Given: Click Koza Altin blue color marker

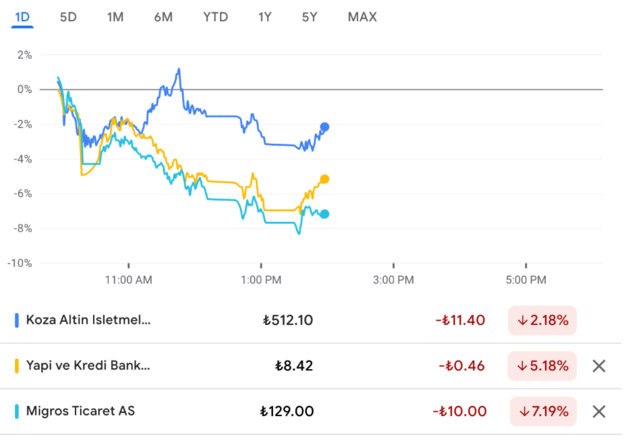Looking at the screenshot, I should point(16,320).
